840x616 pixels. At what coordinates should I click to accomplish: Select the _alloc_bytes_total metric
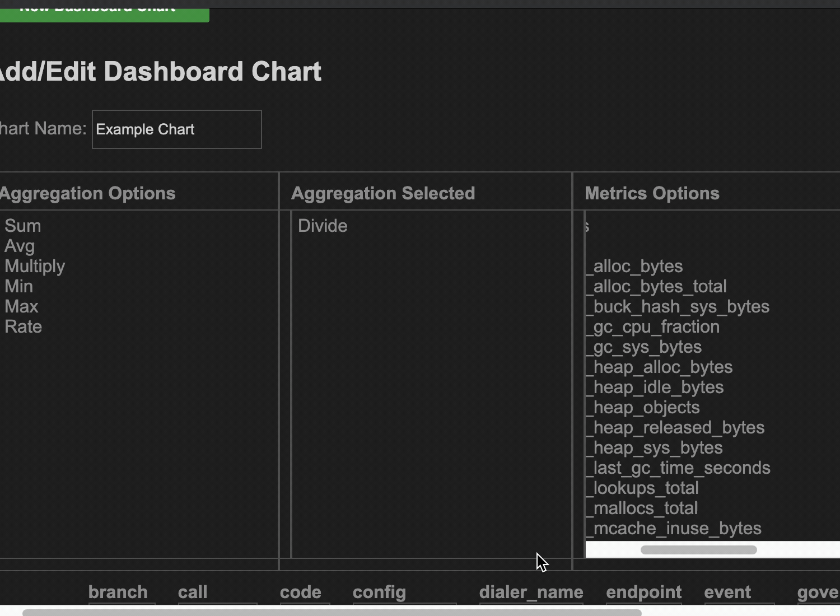[656, 286]
